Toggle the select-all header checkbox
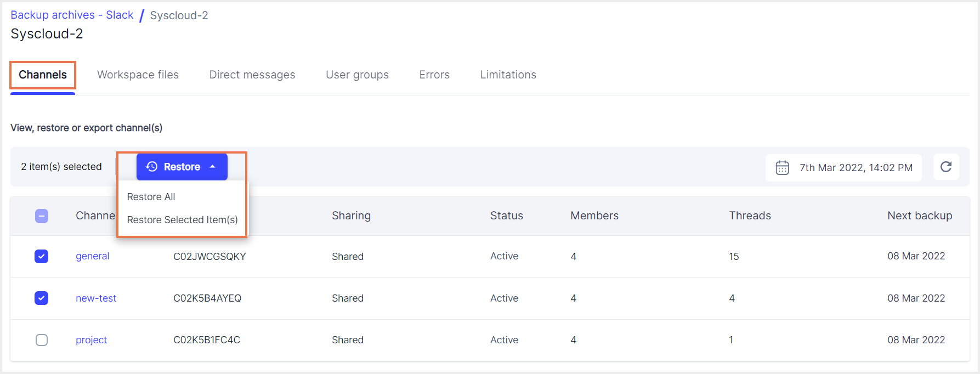980x374 pixels. (x=42, y=216)
